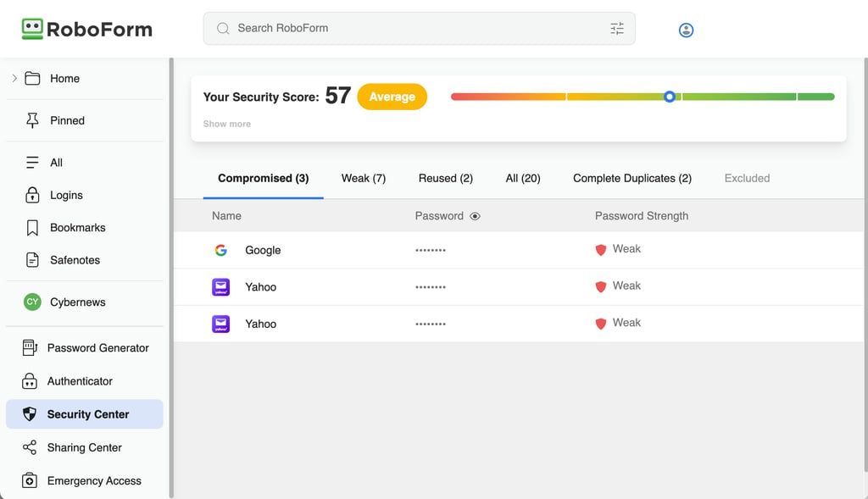The image size is (868, 499).
Task: Switch to the Reused (2) tab
Action: click(446, 178)
